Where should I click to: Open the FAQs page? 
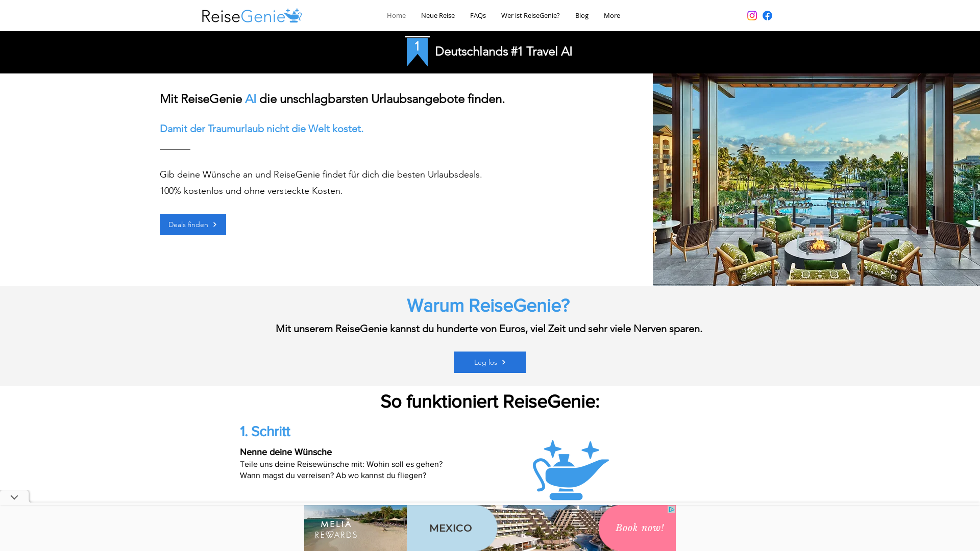pos(478,15)
